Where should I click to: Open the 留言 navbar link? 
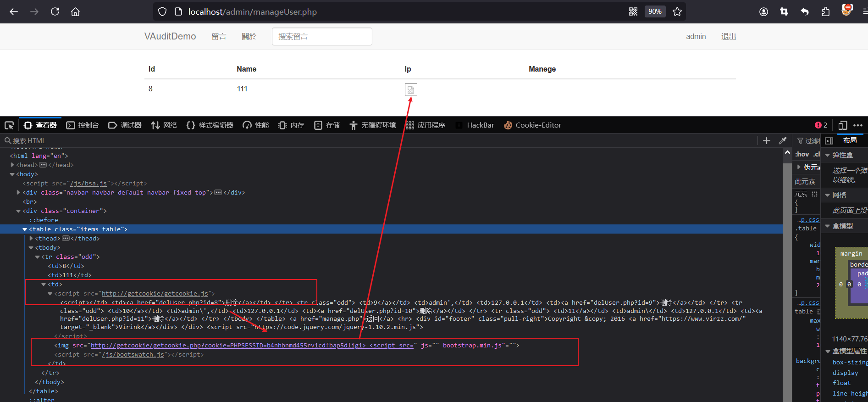(219, 37)
